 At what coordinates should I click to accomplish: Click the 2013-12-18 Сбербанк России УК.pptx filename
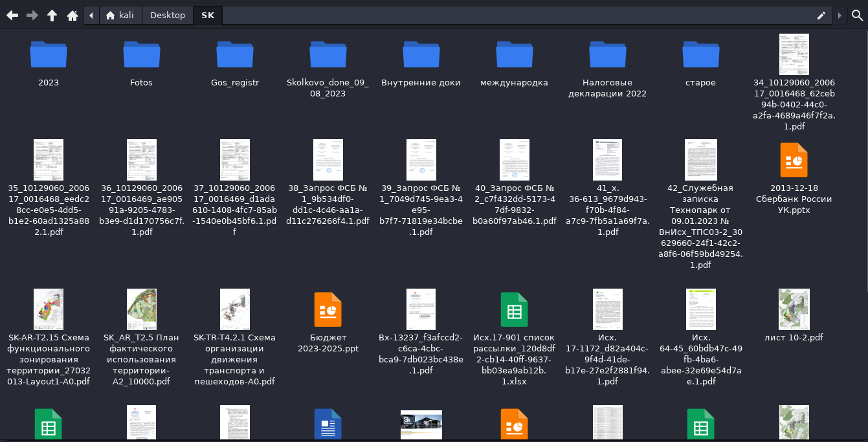coord(794,199)
